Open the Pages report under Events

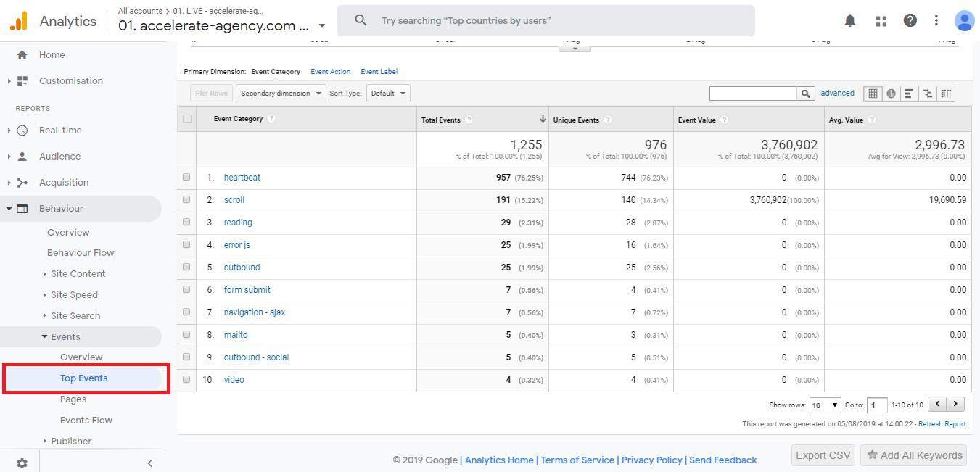[73, 399]
